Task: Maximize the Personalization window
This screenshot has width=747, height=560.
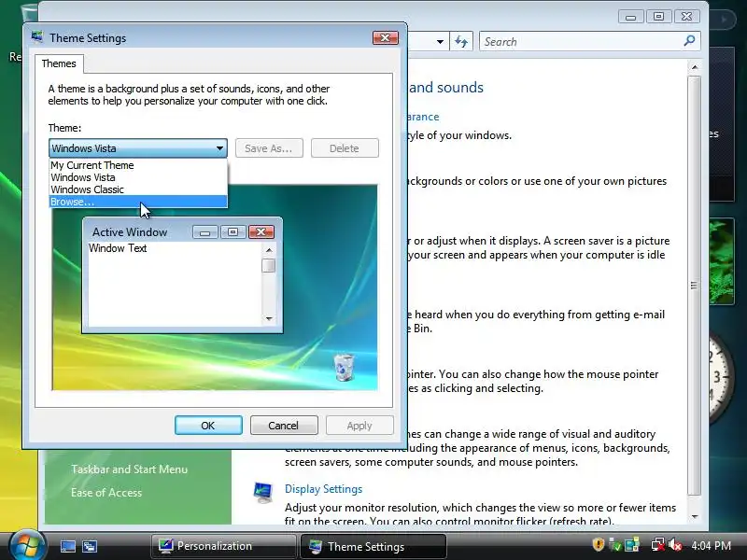Action: [659, 17]
